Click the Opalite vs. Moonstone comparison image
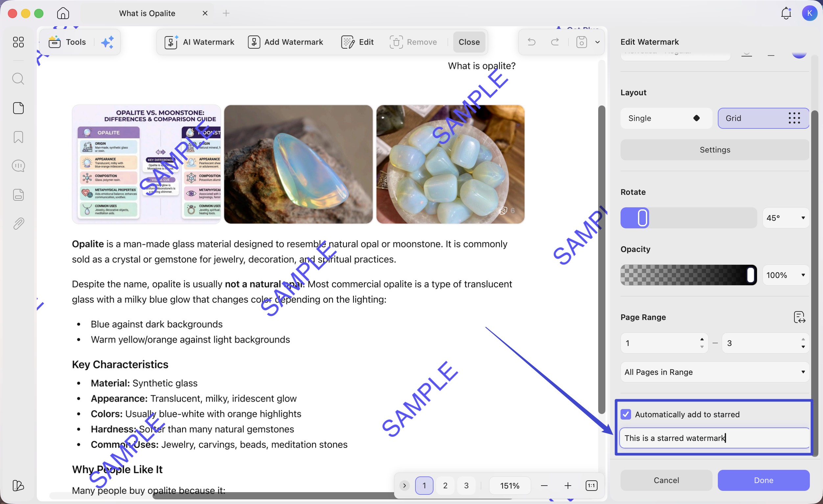This screenshot has width=823, height=504. (146, 164)
